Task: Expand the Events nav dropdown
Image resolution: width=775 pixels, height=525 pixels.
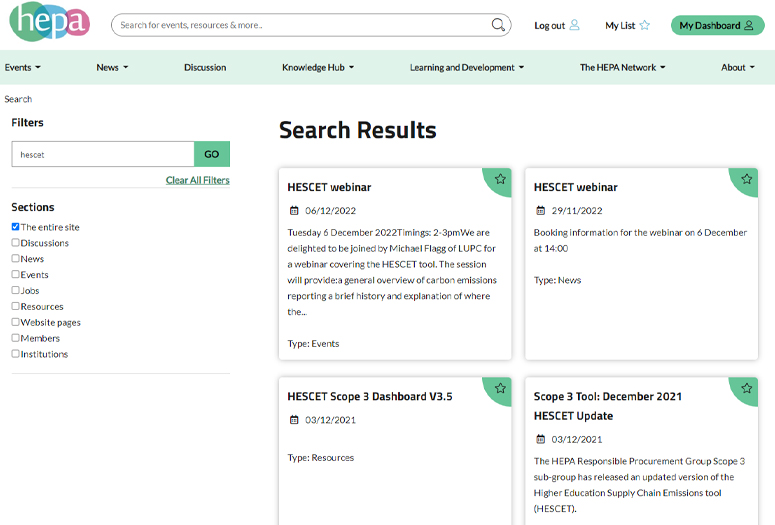Action: tap(23, 67)
